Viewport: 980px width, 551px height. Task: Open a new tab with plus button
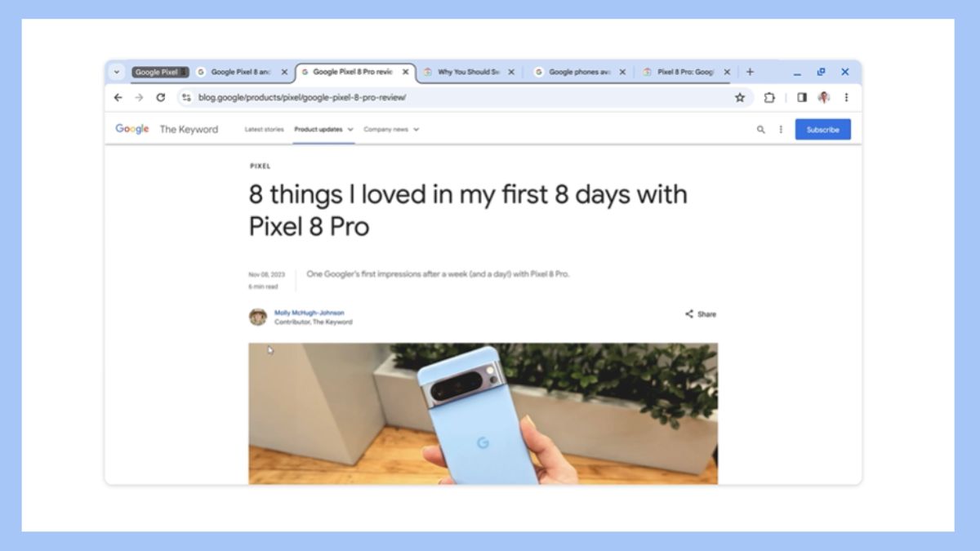tap(750, 72)
